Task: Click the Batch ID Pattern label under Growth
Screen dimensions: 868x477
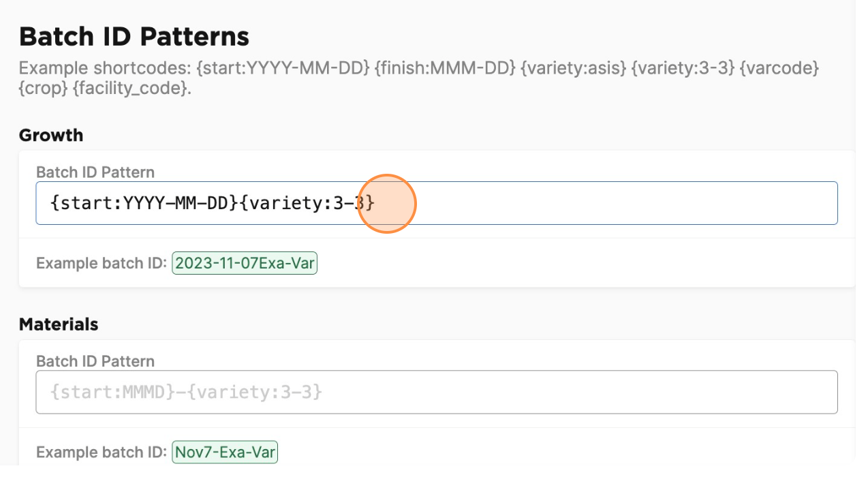Action: pyautogui.click(x=95, y=172)
